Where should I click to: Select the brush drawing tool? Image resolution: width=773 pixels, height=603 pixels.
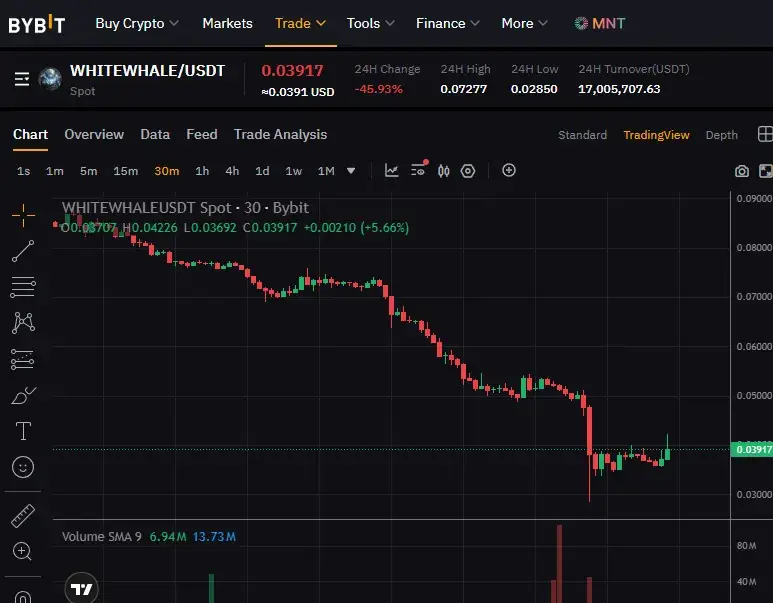pyautogui.click(x=24, y=395)
